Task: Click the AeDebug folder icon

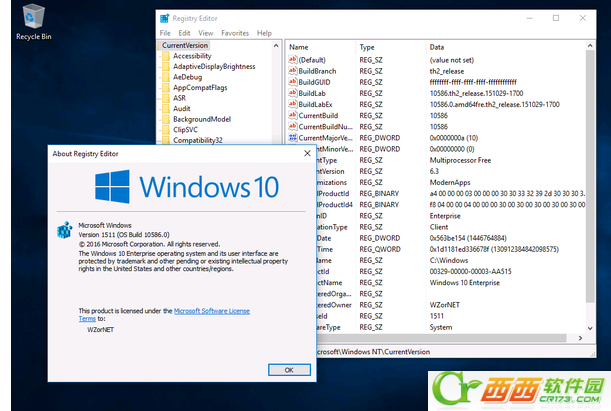Action: (166, 77)
